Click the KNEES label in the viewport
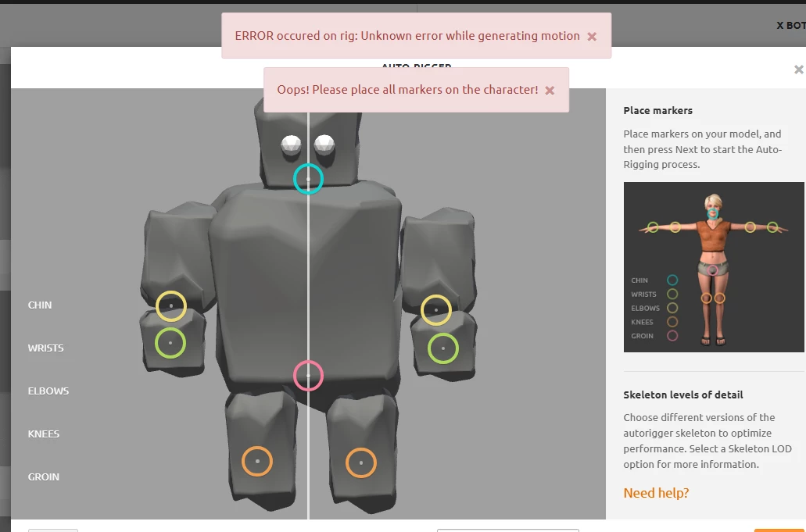 [44, 434]
